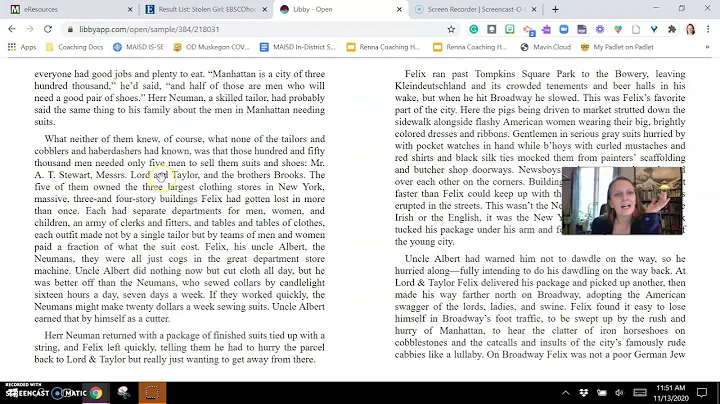Open the My Padlet on Padlet bookmark

[x=617, y=47]
